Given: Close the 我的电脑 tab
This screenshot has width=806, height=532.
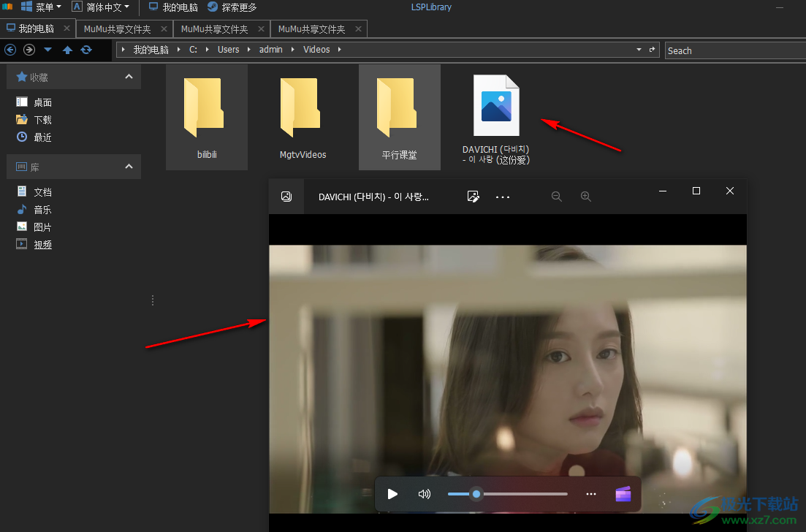Looking at the screenshot, I should [66, 28].
